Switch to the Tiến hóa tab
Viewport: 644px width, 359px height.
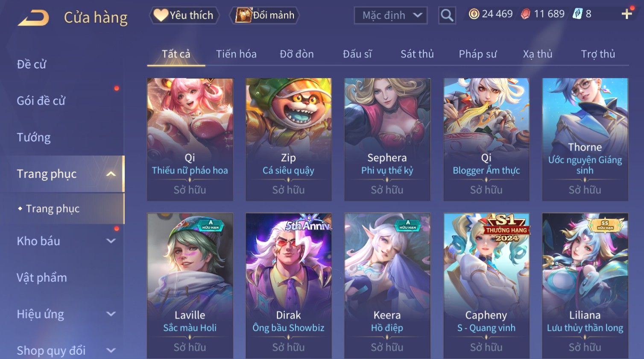point(236,54)
